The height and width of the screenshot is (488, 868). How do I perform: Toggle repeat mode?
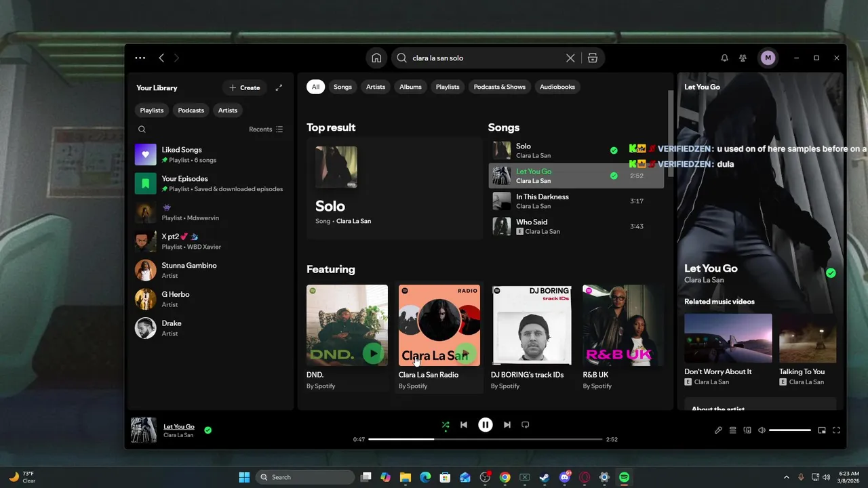click(x=525, y=425)
